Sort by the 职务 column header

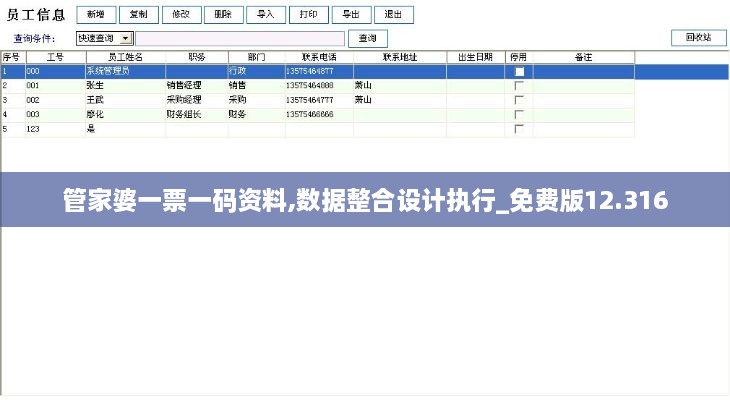point(197,57)
